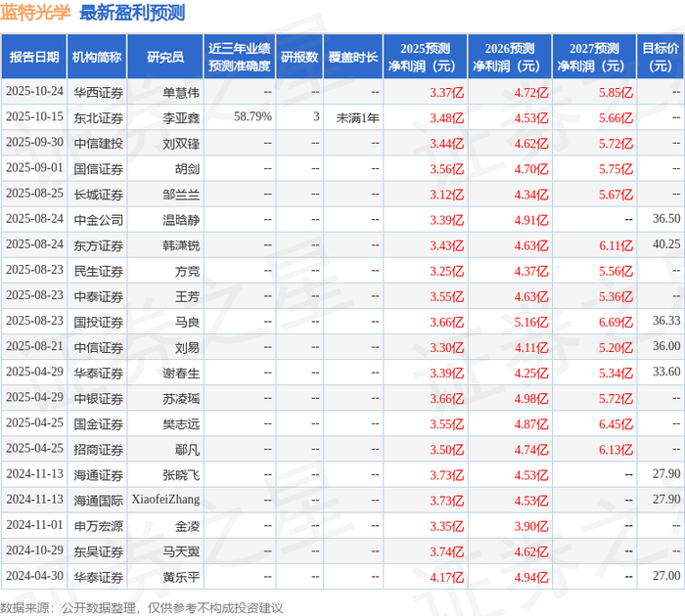This screenshot has height=616, width=685.
Task: Select the 国信证券 institution cell
Action: (98, 169)
